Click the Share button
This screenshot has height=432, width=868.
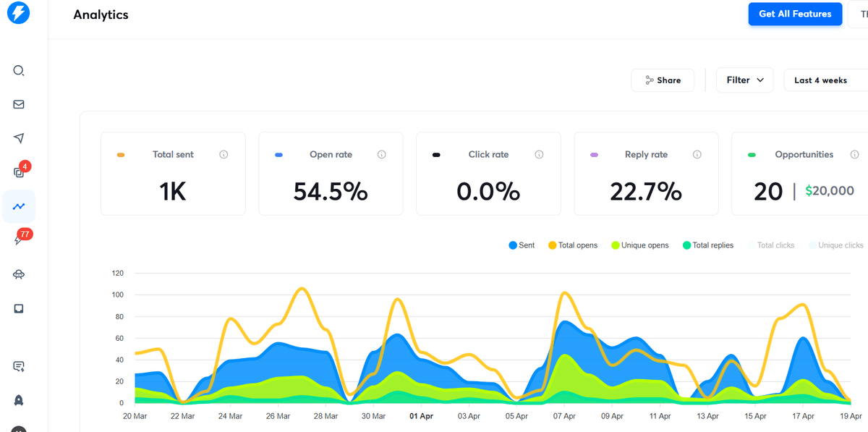[663, 80]
